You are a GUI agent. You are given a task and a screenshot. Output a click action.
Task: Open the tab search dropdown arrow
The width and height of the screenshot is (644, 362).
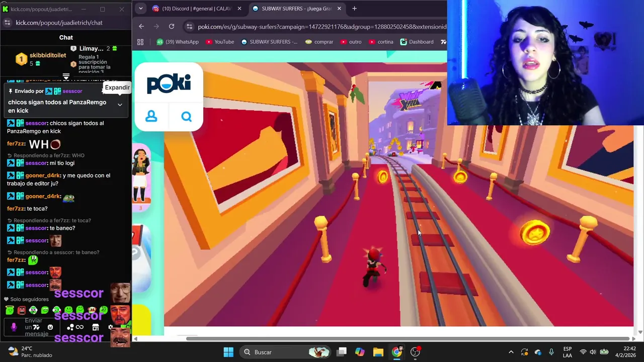coord(140,9)
